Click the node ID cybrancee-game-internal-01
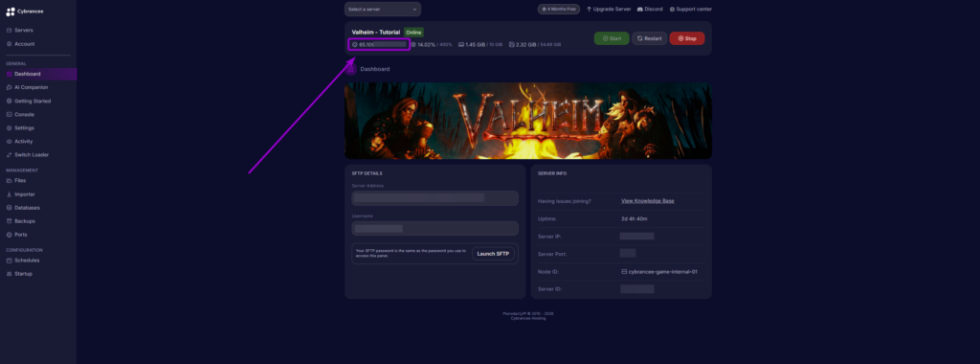The width and height of the screenshot is (980, 364). 659,272
